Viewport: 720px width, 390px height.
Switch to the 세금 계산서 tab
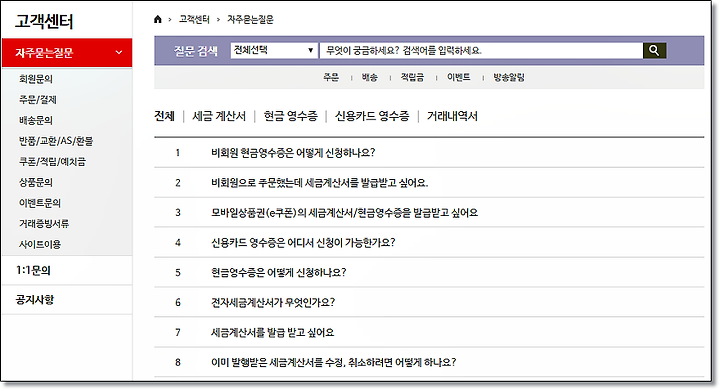click(219, 116)
